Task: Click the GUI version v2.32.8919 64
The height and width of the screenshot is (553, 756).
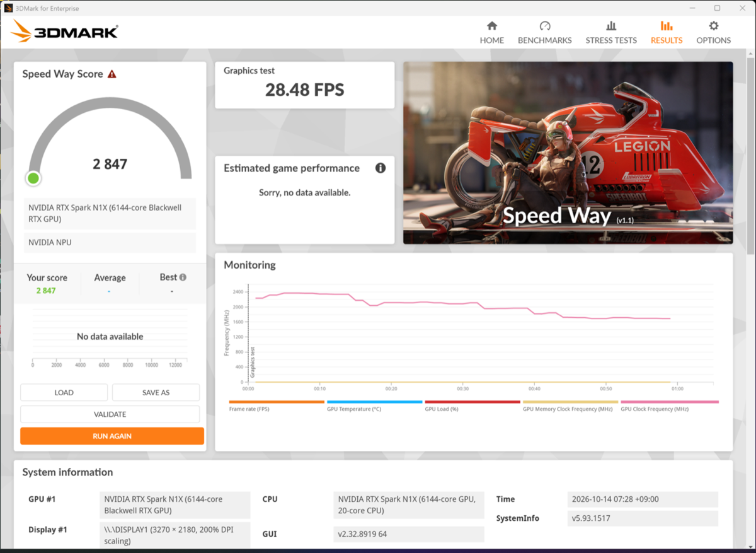Action: point(409,534)
